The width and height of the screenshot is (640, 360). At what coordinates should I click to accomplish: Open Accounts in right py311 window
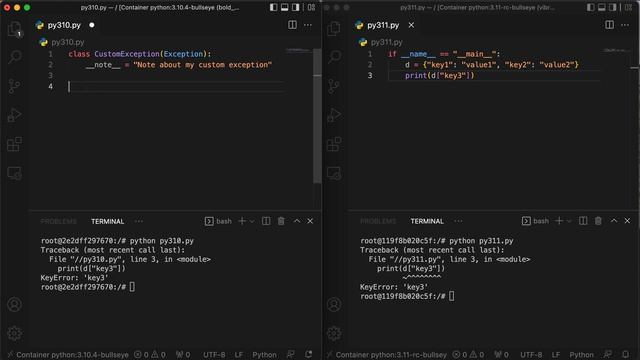[334, 304]
